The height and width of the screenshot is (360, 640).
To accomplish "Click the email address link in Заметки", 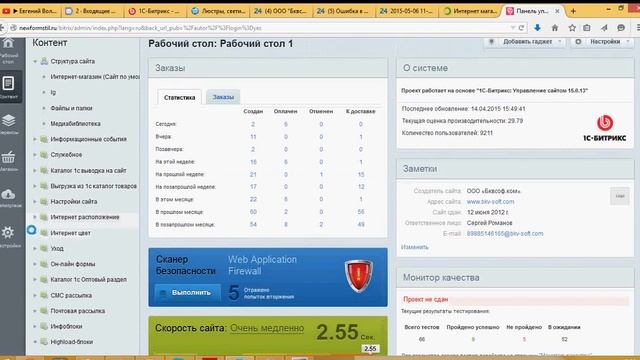I will [x=505, y=233].
